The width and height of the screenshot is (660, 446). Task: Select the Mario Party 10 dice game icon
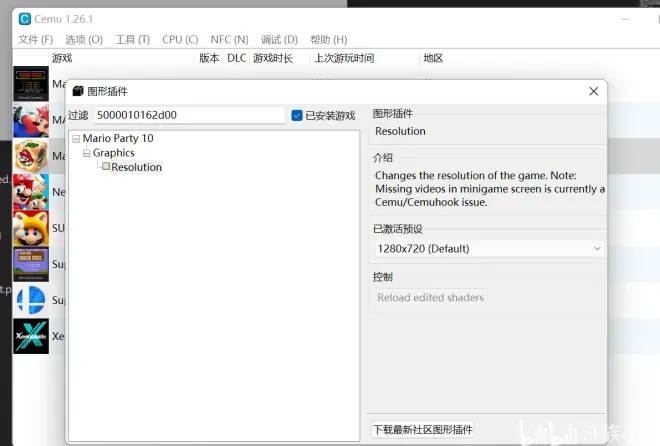pyautogui.click(x=31, y=156)
